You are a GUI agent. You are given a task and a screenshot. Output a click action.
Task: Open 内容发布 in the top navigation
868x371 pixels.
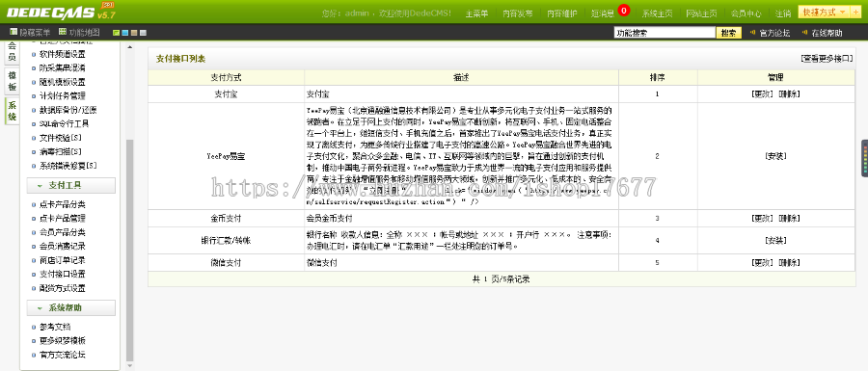coord(518,13)
